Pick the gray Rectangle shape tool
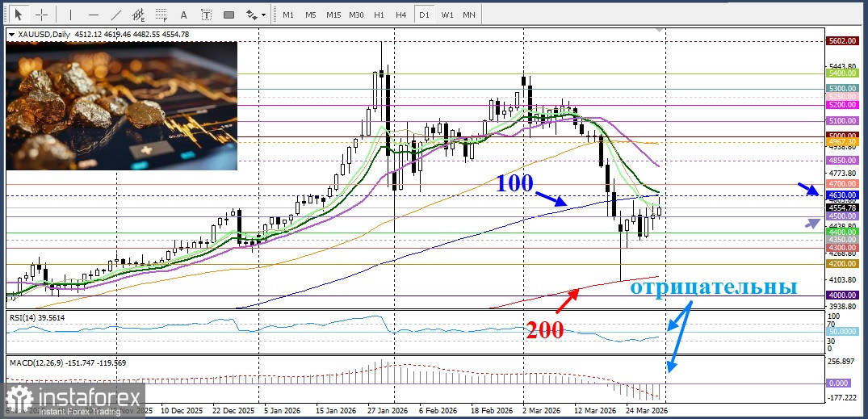Image resolution: width=868 pixels, height=419 pixels. coord(229,15)
